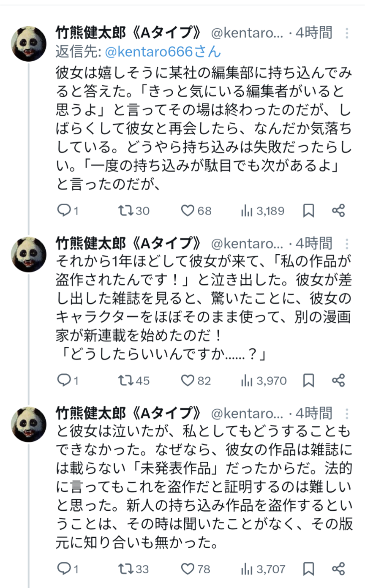Share the first tweet in thread

pos(338,210)
